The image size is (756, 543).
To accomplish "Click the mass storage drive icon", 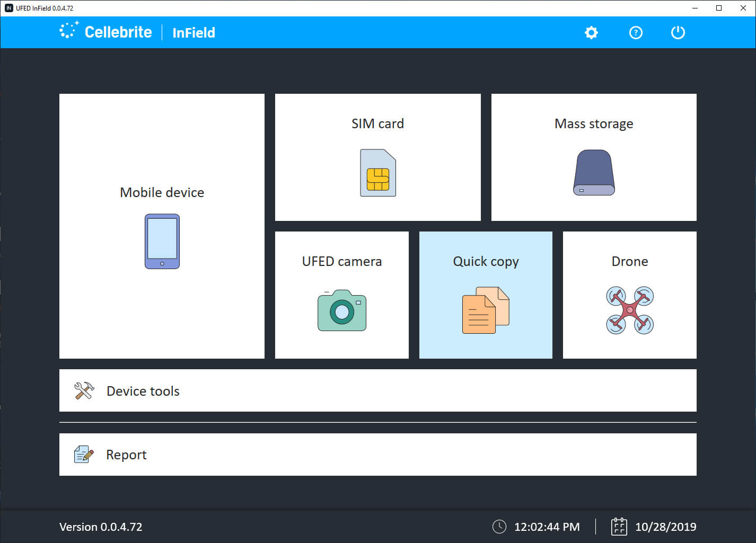I will click(594, 173).
